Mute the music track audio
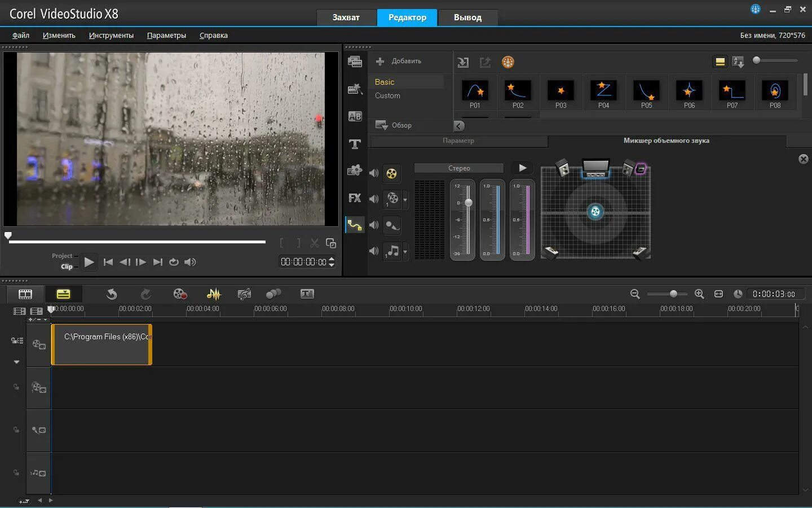This screenshot has width=812, height=508. (374, 251)
